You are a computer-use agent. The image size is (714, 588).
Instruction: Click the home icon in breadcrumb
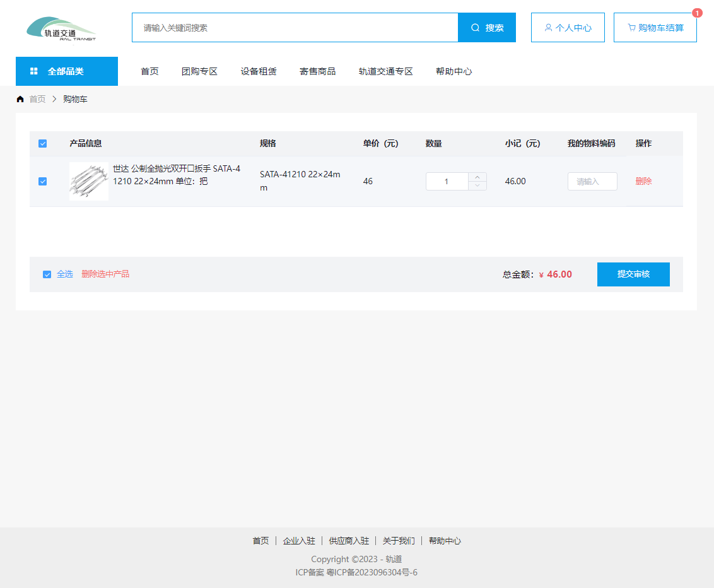20,99
